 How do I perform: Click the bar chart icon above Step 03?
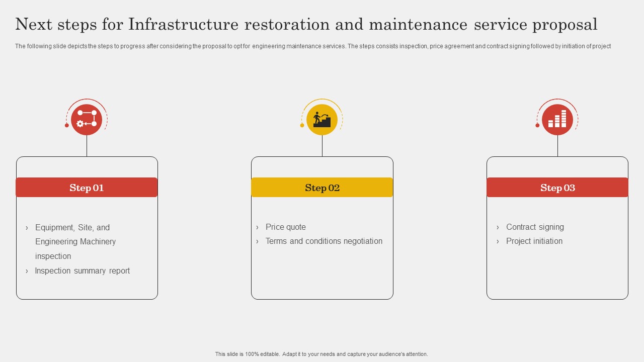pyautogui.click(x=557, y=120)
